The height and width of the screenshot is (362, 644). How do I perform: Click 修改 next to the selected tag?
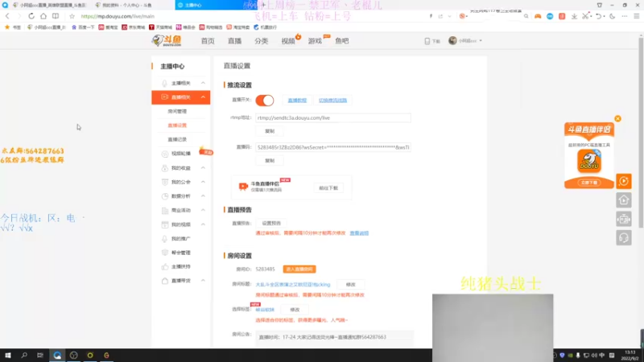(295, 310)
